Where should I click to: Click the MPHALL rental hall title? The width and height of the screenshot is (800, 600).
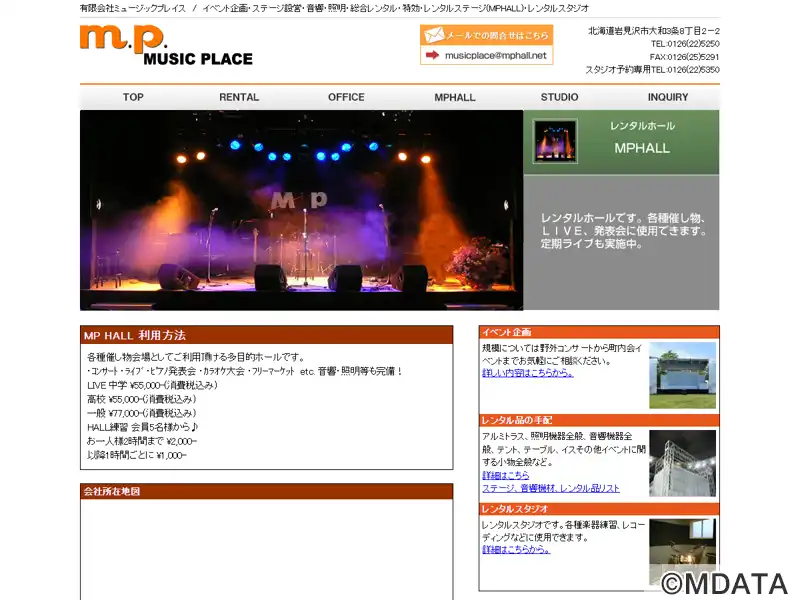642,148
